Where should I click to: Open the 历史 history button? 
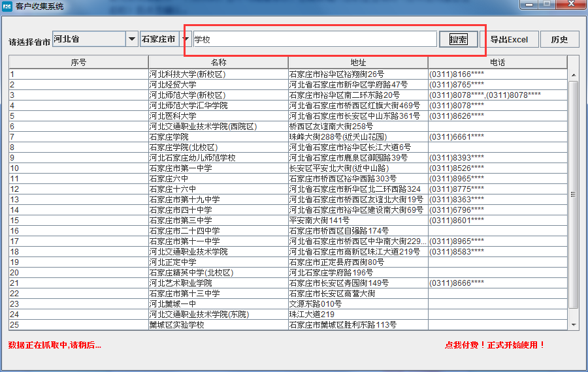pos(559,39)
